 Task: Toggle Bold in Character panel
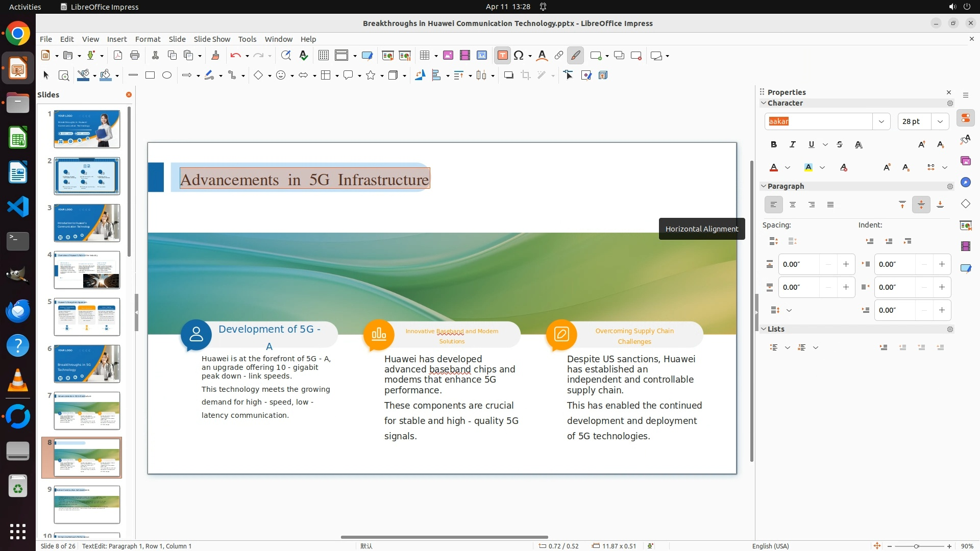coord(774,145)
